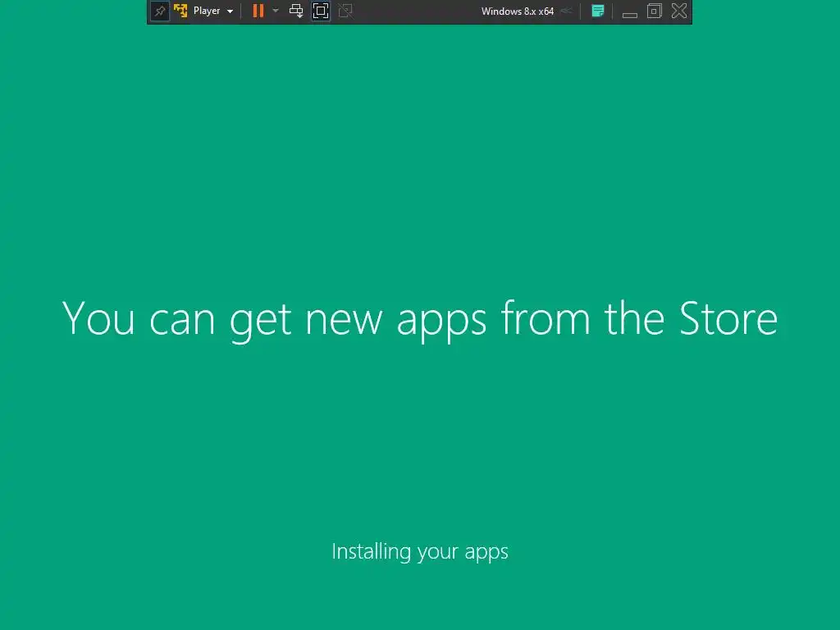Viewport: 840px width, 630px height.
Task: Click the 'Installing your apps' status text
Action: pos(420,552)
